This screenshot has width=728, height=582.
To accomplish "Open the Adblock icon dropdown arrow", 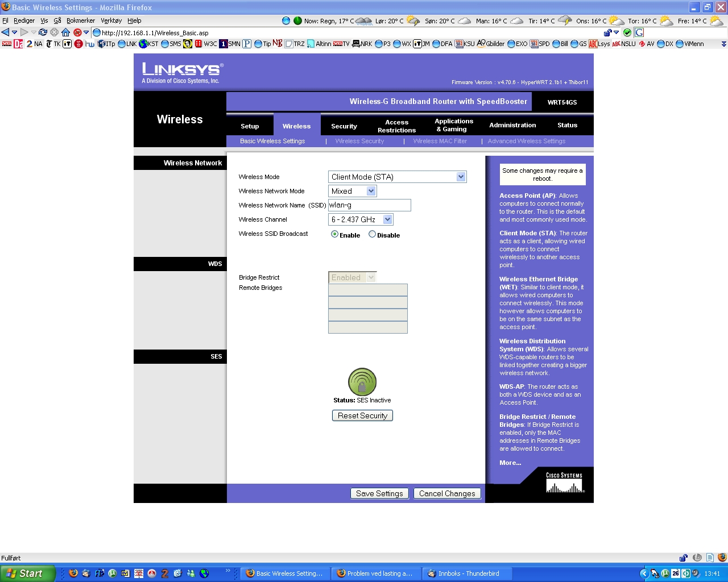I will [86, 32].
